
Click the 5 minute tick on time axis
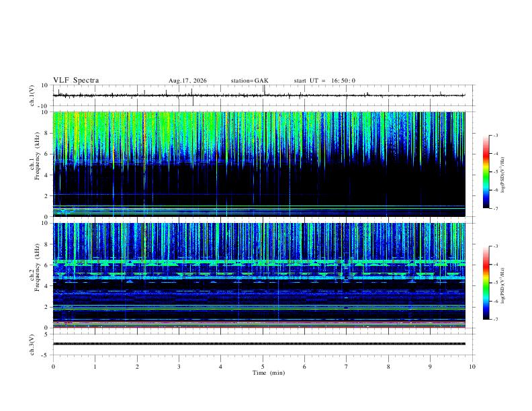[263, 367]
